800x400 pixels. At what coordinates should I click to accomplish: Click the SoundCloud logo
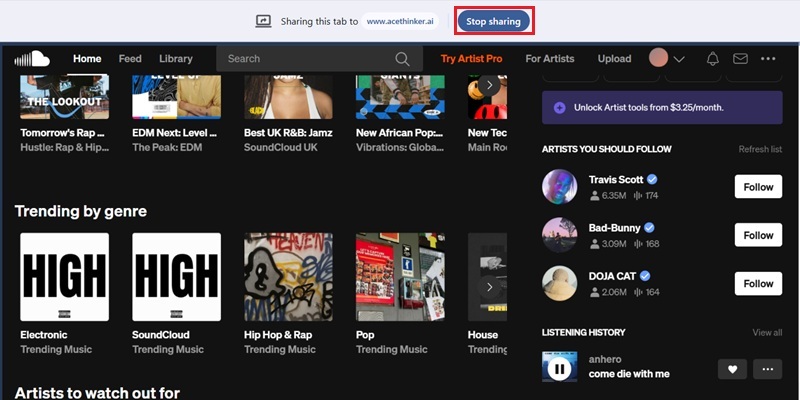pyautogui.click(x=32, y=59)
